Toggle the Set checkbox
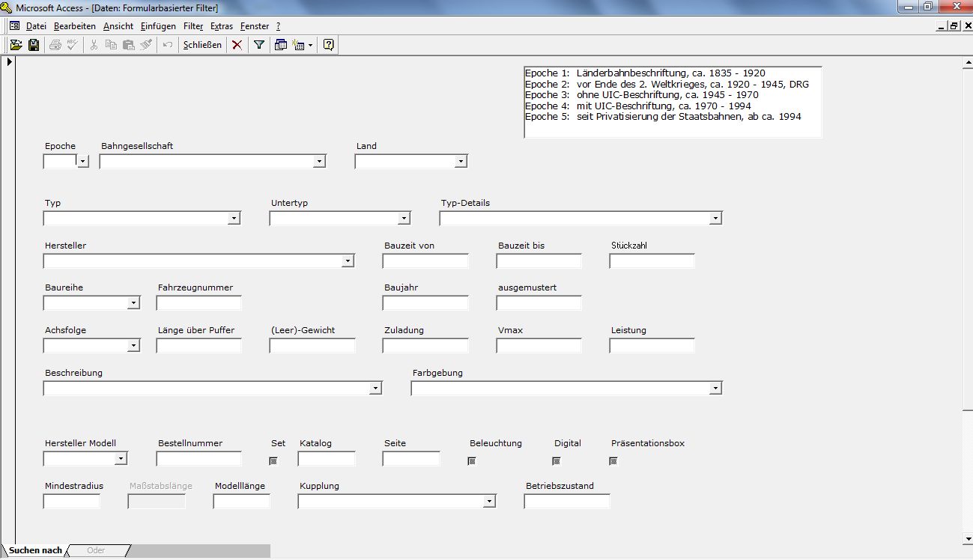The height and width of the screenshot is (560, 973). coord(273,461)
